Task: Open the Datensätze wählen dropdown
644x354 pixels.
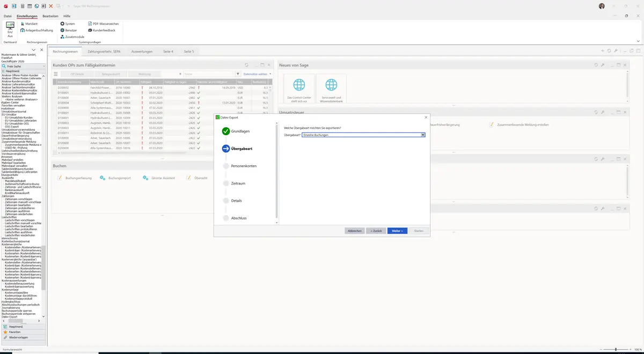Action: 258,74
